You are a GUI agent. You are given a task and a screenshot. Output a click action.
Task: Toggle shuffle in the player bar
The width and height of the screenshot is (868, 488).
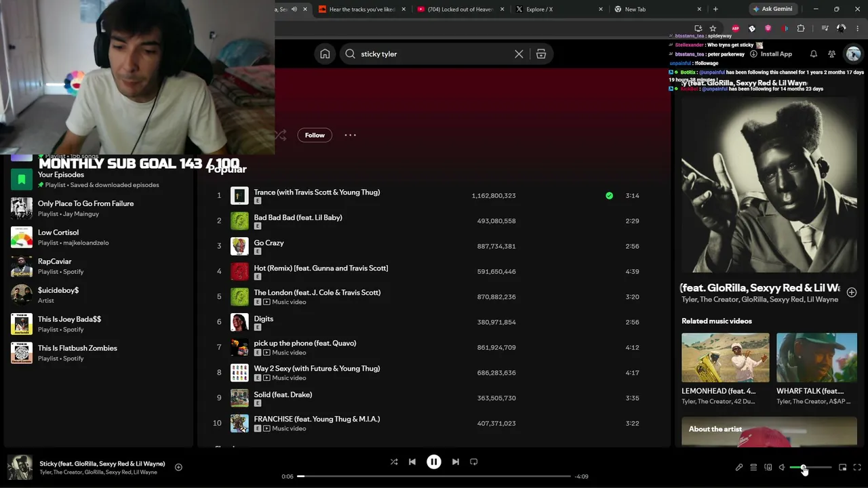point(394,462)
